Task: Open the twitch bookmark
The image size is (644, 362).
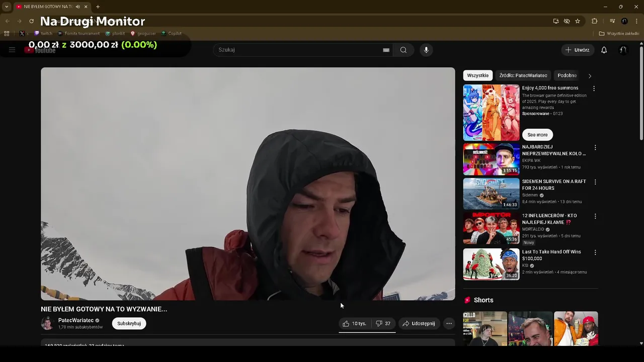Action: tap(43, 34)
